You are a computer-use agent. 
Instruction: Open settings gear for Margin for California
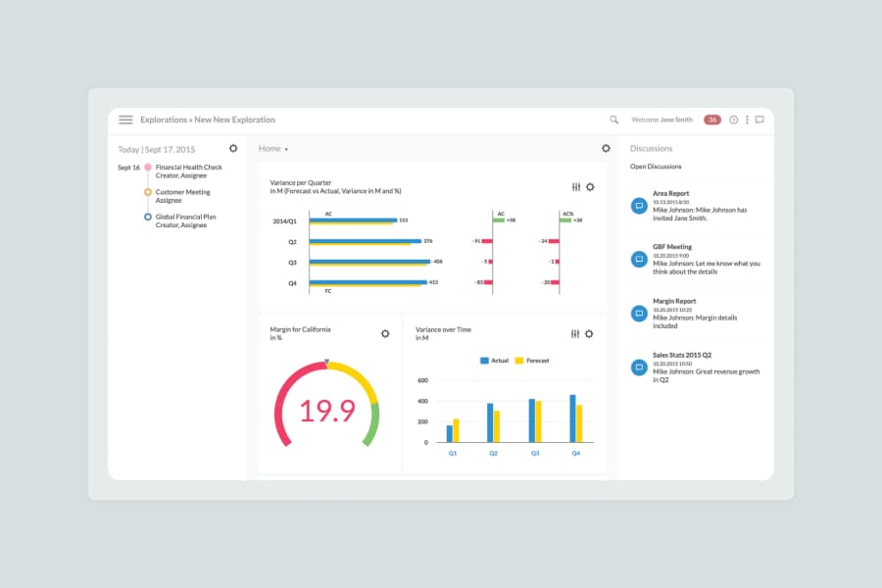tap(385, 334)
